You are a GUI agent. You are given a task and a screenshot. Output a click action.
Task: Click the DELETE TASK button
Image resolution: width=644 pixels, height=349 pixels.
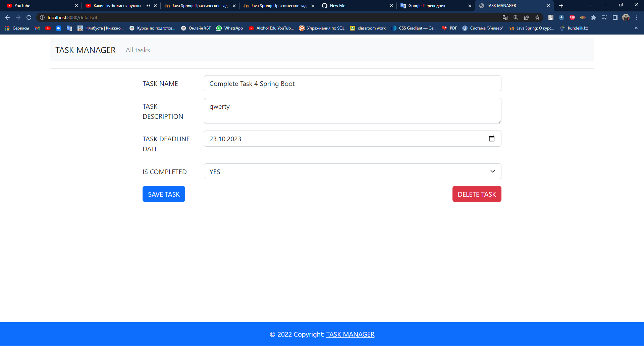[477, 194]
